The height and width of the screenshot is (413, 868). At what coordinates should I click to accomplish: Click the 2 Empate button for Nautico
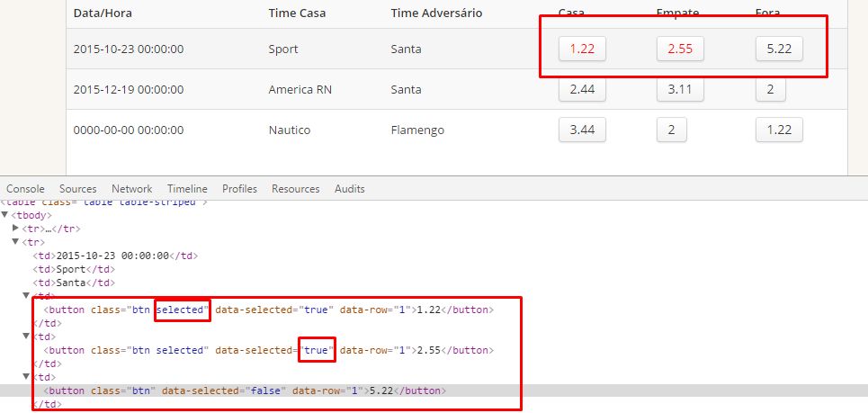click(672, 130)
